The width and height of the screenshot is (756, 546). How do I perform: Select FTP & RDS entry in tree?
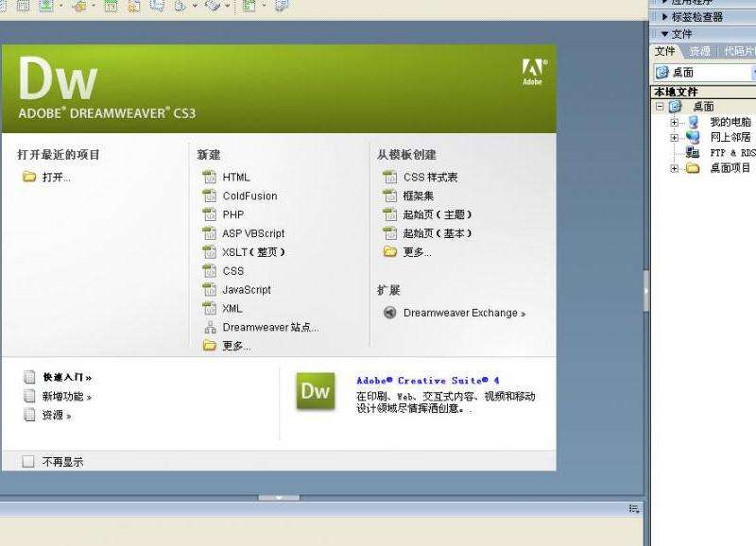point(733,153)
